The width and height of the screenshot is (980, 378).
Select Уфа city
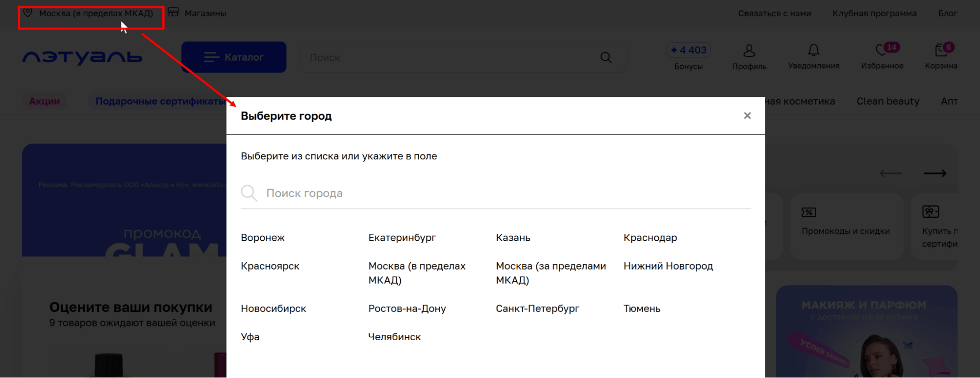tap(250, 337)
